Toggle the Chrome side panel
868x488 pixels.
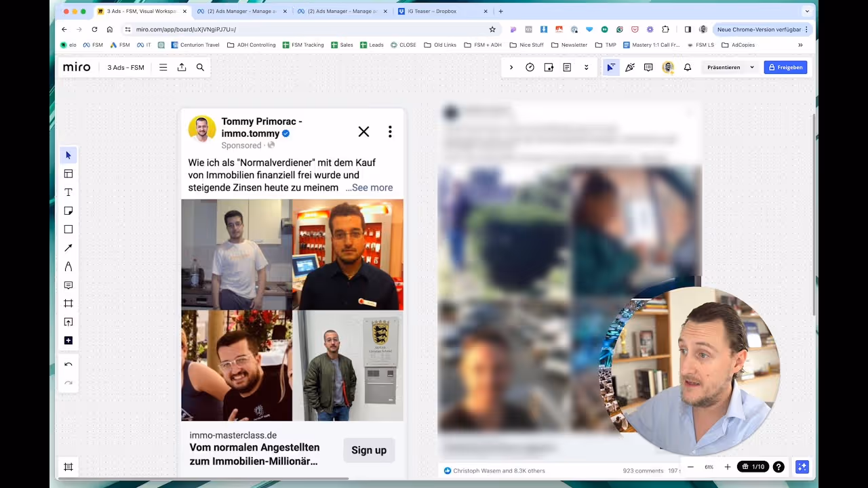point(688,29)
